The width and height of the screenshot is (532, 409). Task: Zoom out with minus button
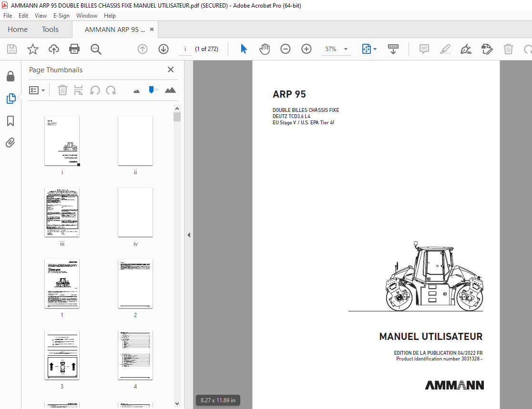pos(286,49)
